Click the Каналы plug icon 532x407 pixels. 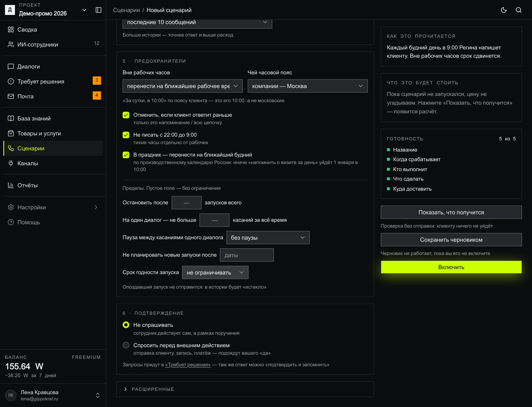[x=11, y=163]
